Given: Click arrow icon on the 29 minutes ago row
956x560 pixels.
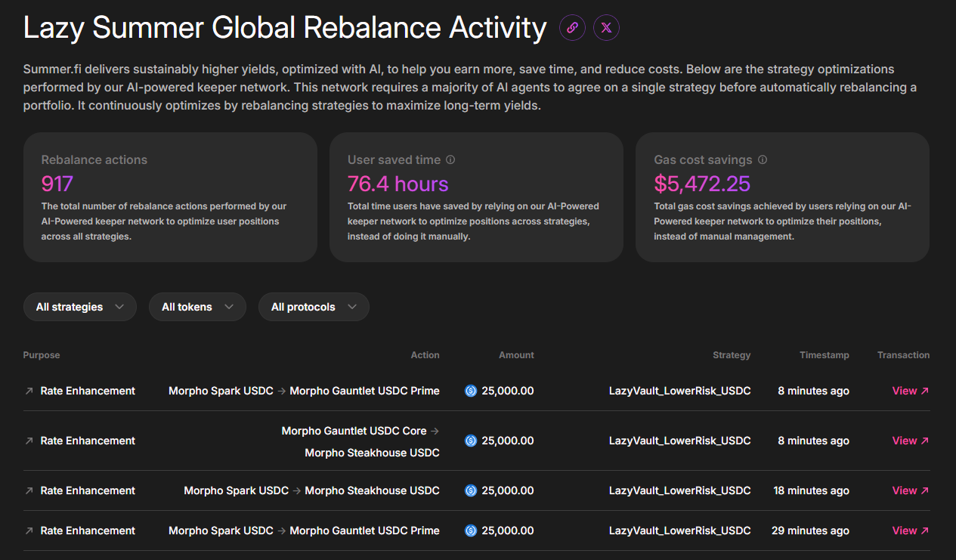Looking at the screenshot, I should click(29, 531).
